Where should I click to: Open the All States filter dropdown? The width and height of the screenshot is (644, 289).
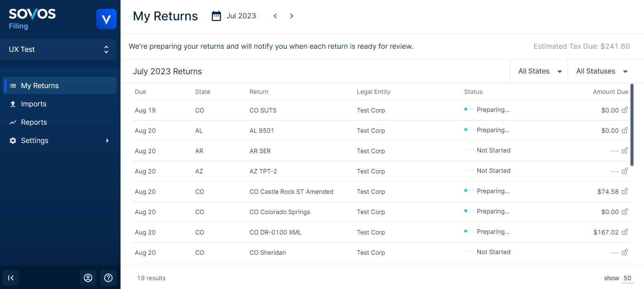[539, 71]
